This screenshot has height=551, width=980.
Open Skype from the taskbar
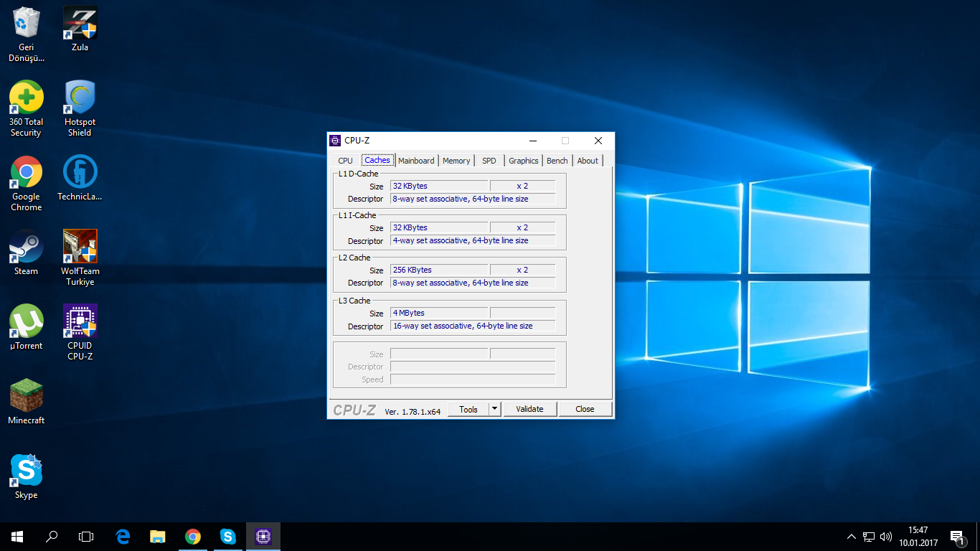click(227, 536)
